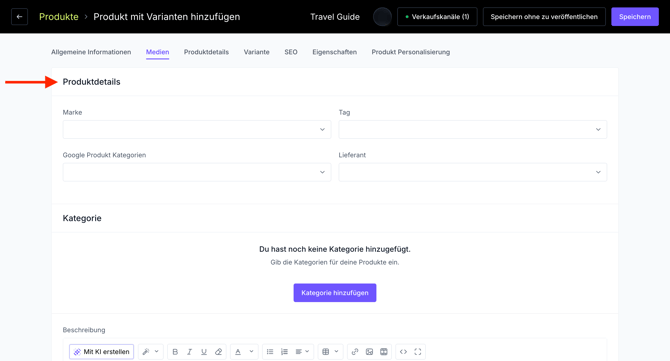Insert a link in the description
Viewport: 670px width, 361px height.
[355, 352]
